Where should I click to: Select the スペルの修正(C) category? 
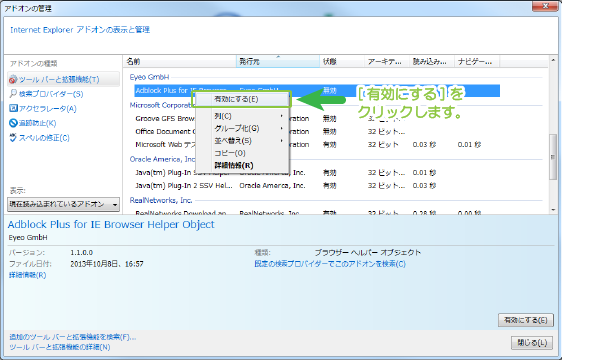pyautogui.click(x=39, y=138)
